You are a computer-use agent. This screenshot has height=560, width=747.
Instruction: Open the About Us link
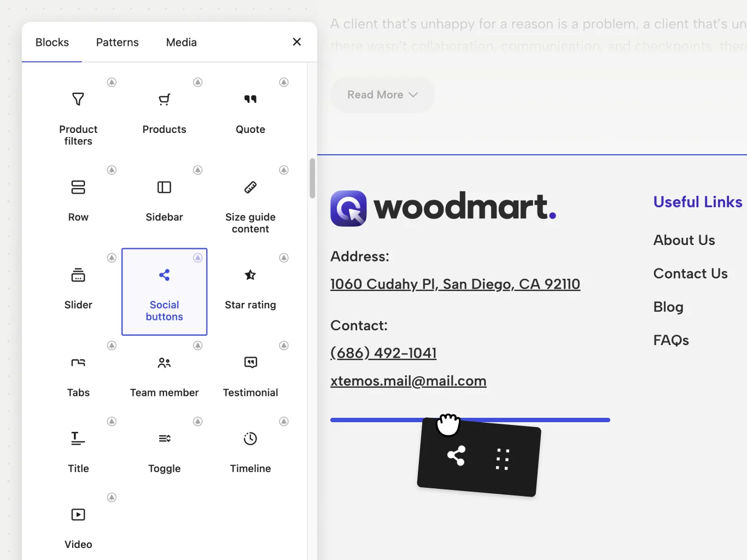coord(684,240)
